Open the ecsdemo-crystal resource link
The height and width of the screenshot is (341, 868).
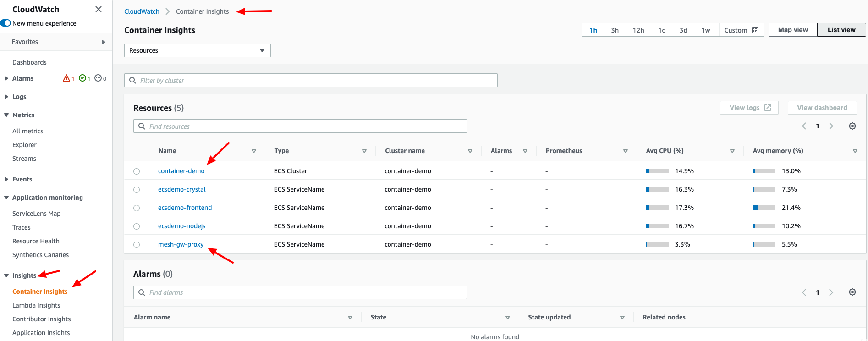click(182, 189)
